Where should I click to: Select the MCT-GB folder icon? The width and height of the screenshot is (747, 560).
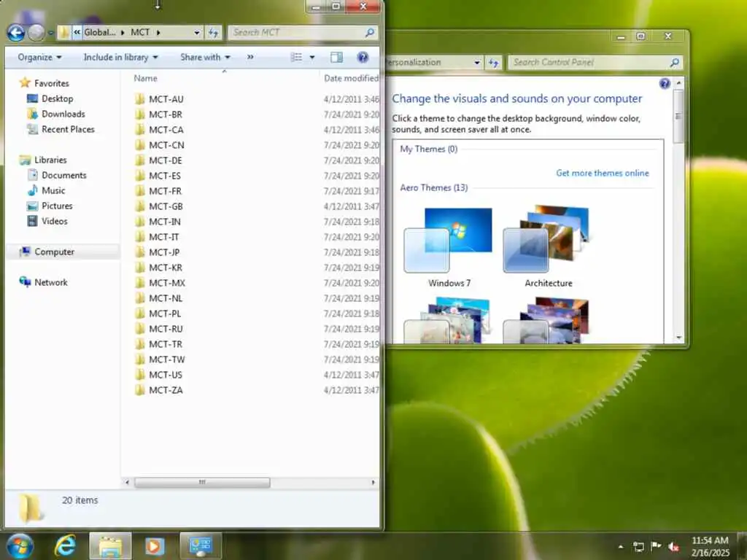tap(139, 206)
